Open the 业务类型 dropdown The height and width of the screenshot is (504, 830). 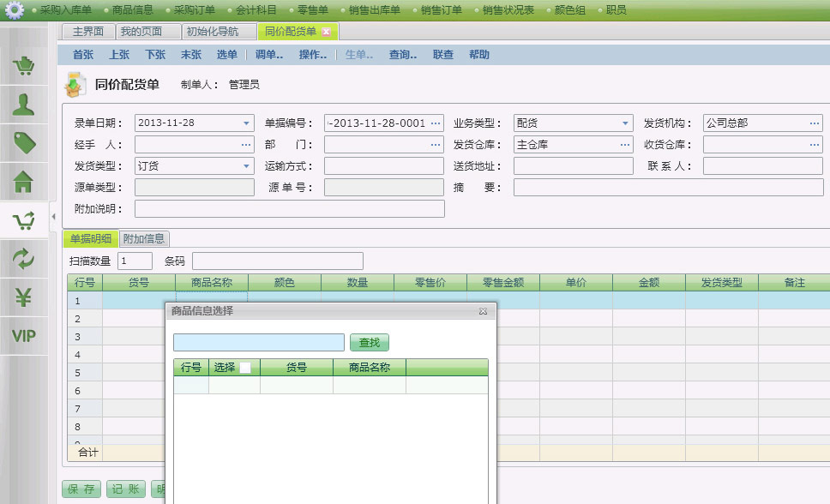pos(625,123)
